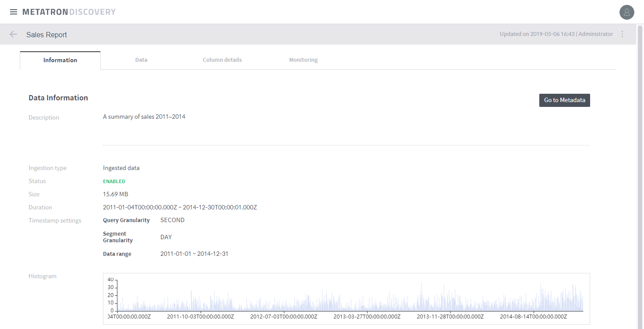Click the Ingestion type label

click(47, 168)
